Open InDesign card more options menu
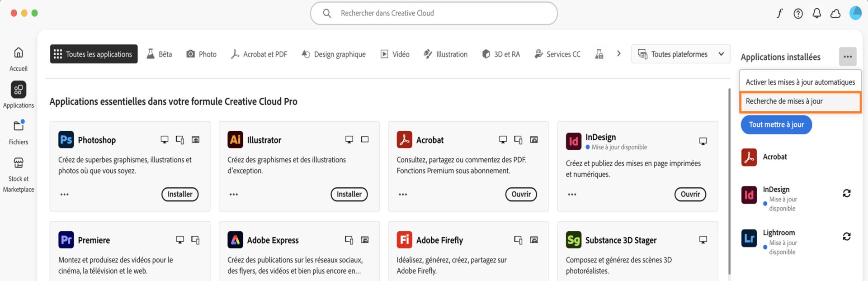 tap(572, 195)
